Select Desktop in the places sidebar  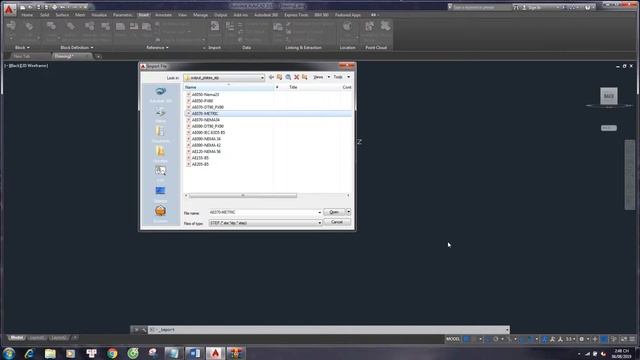coord(160,194)
